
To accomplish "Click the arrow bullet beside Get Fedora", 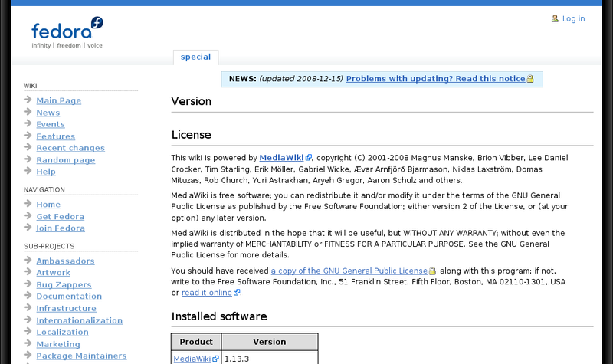I will pyautogui.click(x=28, y=216).
